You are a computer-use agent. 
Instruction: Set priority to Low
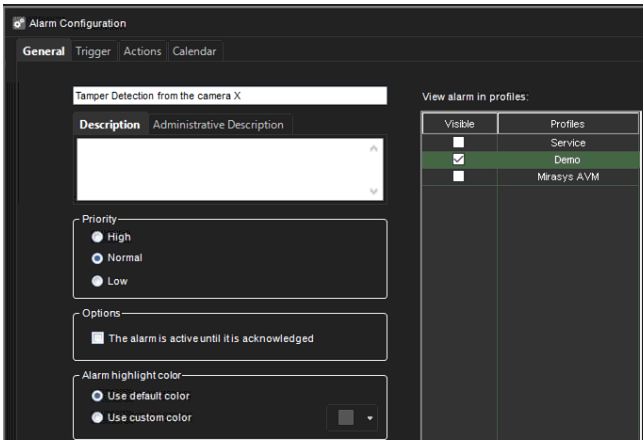[97, 281]
